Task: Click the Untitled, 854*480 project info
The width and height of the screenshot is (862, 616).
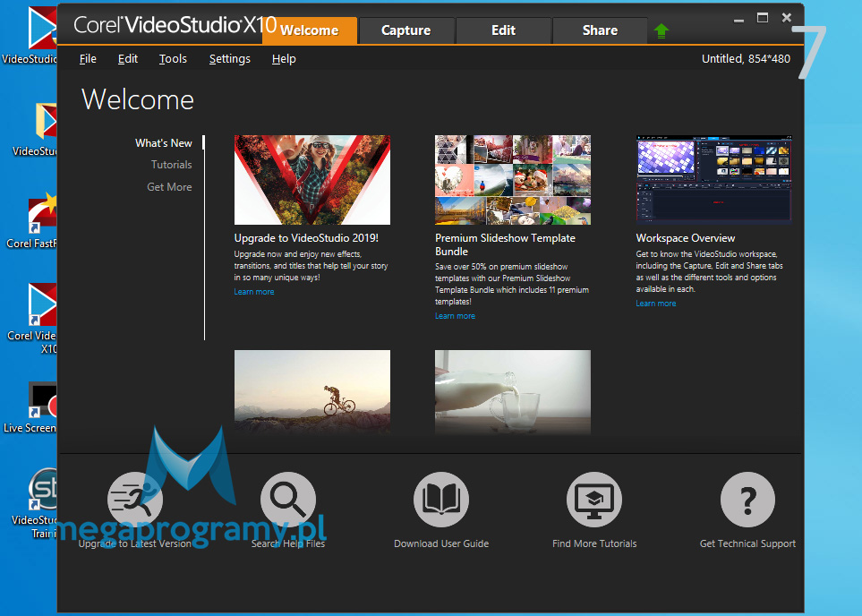Action: pos(746,59)
